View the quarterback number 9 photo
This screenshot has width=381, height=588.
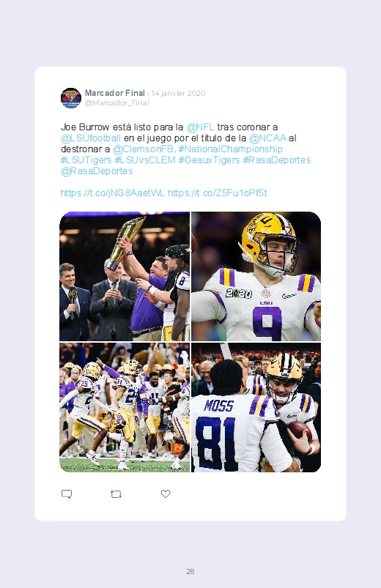(x=256, y=276)
